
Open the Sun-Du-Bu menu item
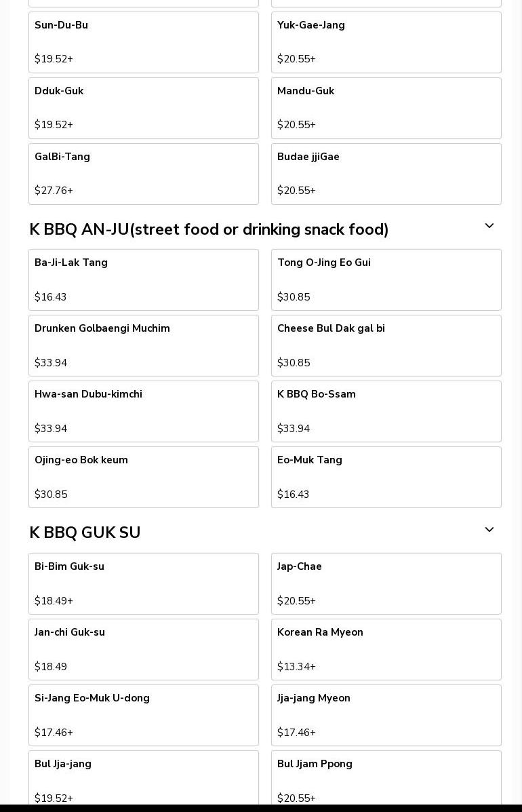click(x=143, y=42)
